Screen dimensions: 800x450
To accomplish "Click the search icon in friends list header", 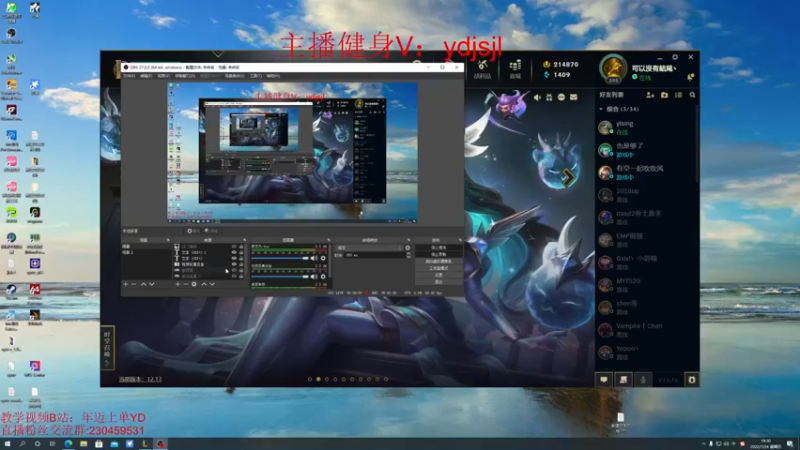I will (692, 95).
